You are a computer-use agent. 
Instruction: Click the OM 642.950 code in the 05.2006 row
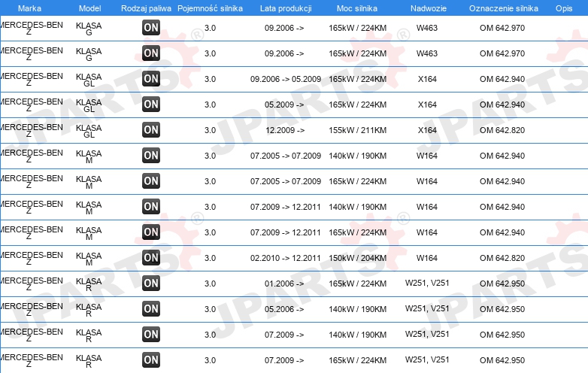(502, 309)
